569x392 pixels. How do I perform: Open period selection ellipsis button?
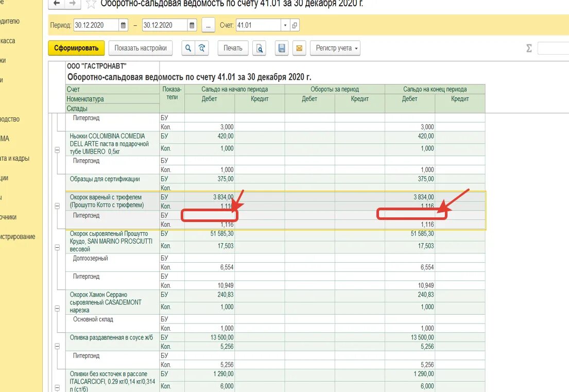coord(209,25)
